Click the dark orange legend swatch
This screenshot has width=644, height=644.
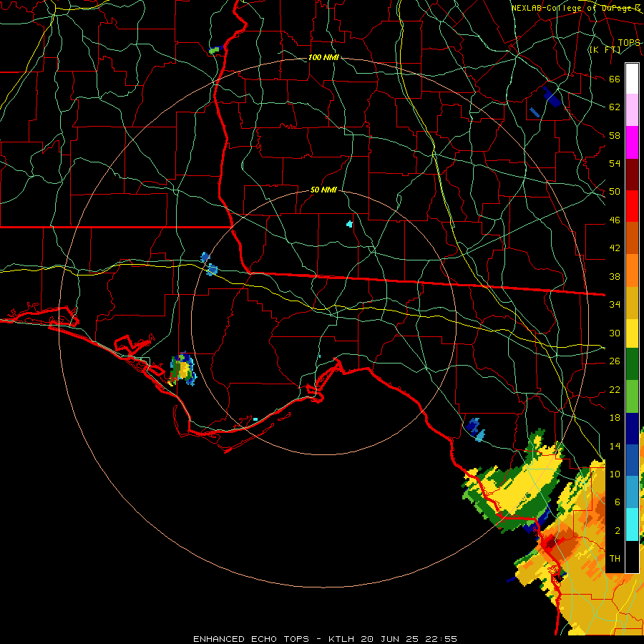[632, 238]
